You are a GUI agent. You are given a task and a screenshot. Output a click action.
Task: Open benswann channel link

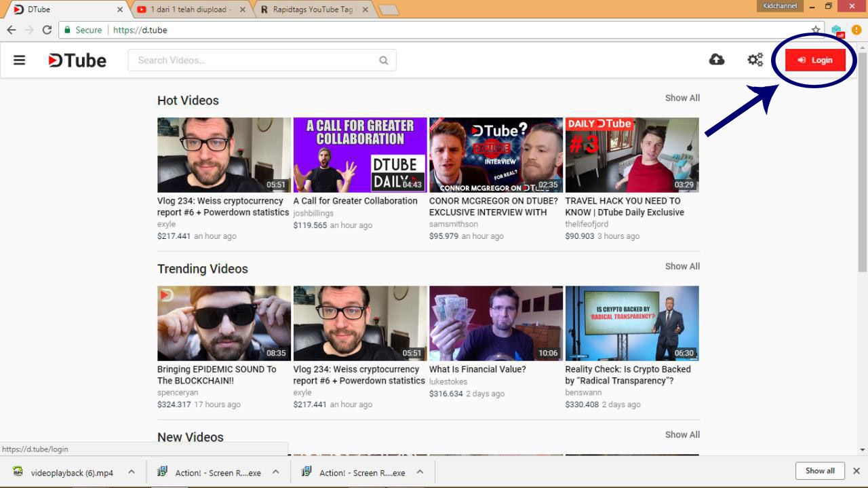click(x=584, y=392)
